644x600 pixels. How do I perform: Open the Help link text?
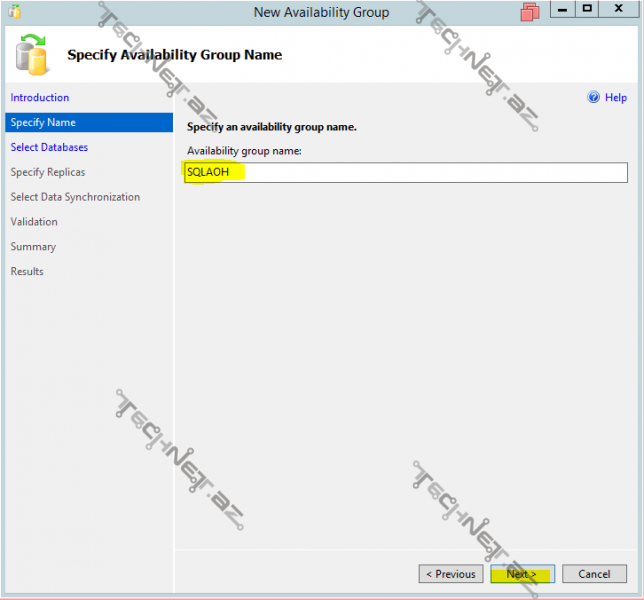point(615,98)
